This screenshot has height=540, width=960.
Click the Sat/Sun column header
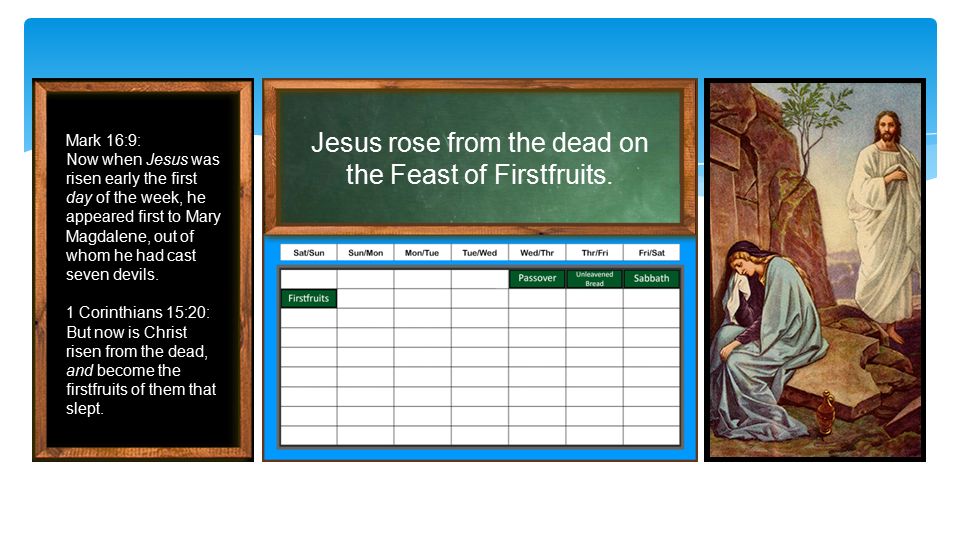(309, 253)
